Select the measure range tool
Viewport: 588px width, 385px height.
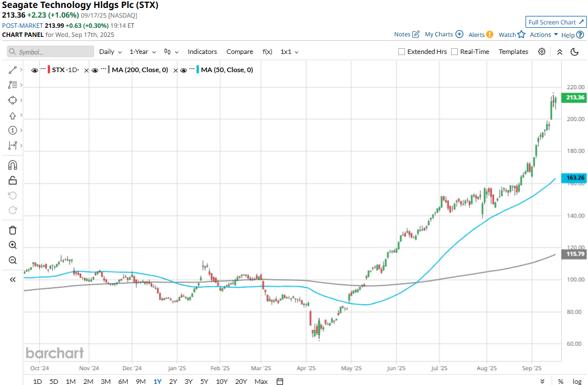point(12,145)
